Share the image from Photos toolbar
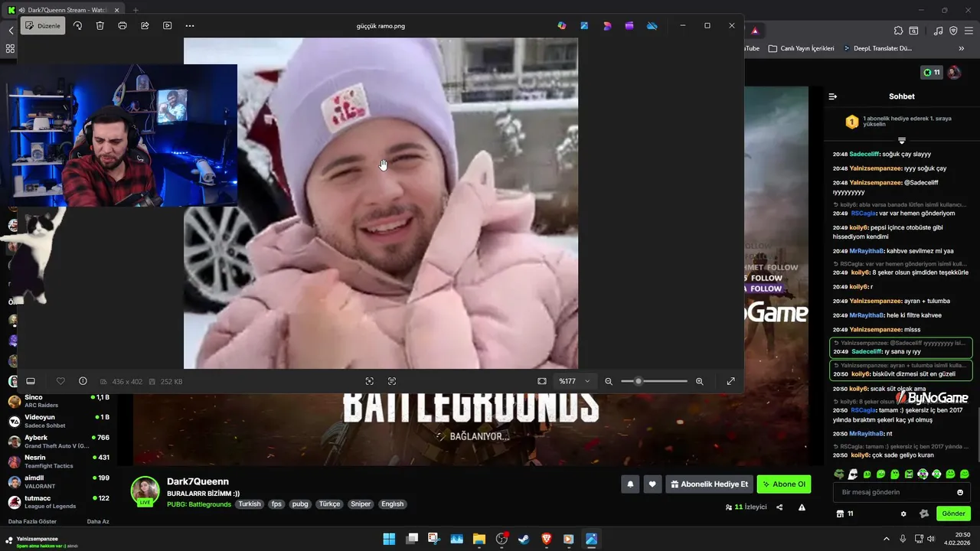 point(145,25)
